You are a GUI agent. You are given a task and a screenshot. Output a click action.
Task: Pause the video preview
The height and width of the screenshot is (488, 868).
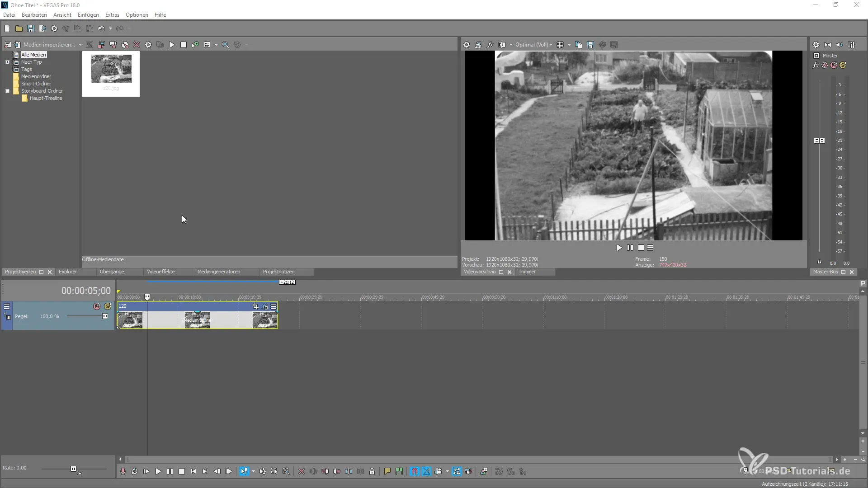(630, 248)
